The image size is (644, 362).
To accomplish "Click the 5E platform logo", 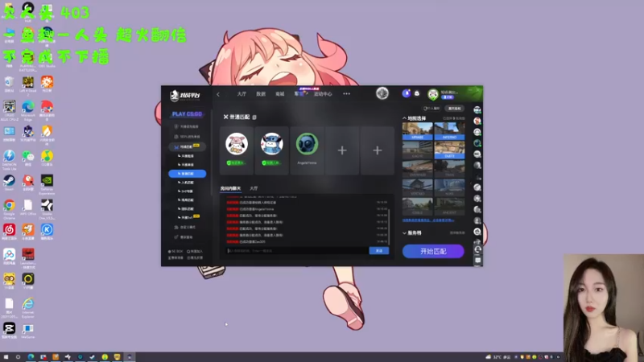I will pyautogui.click(x=185, y=96).
